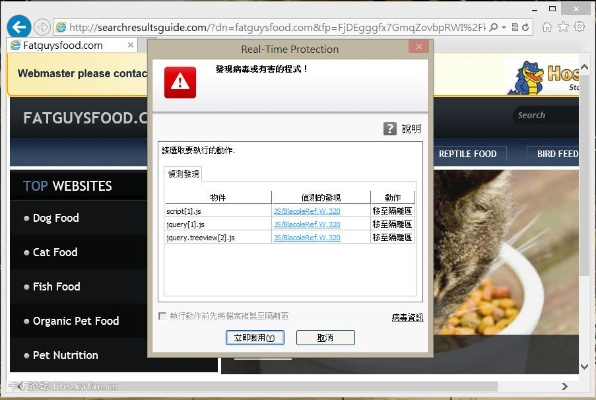Select jquery[1].js row entry
This screenshot has height=400, width=596.
(185, 224)
